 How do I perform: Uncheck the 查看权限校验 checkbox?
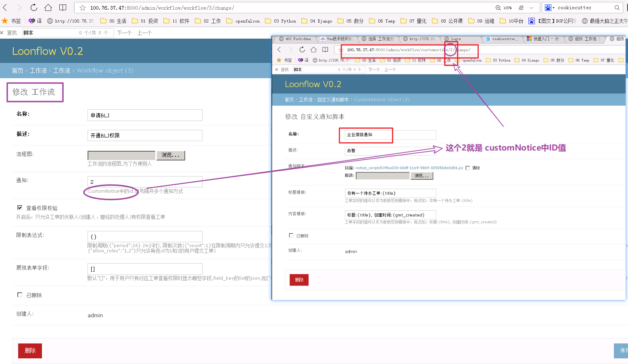20,208
